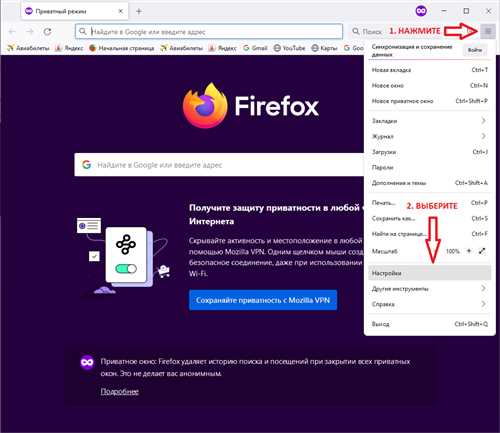This screenshot has height=433, width=500.
Task: Click the private browsing mask icon in title bar
Action: pyautogui.click(x=421, y=11)
